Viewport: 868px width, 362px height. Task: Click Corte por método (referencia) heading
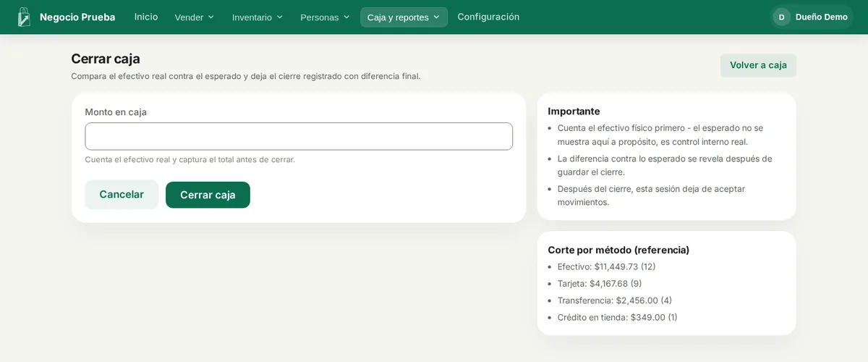(x=618, y=250)
